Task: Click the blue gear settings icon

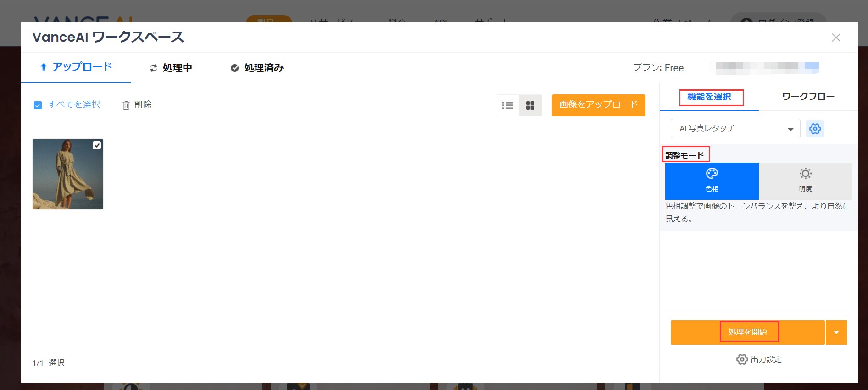Action: point(815,129)
